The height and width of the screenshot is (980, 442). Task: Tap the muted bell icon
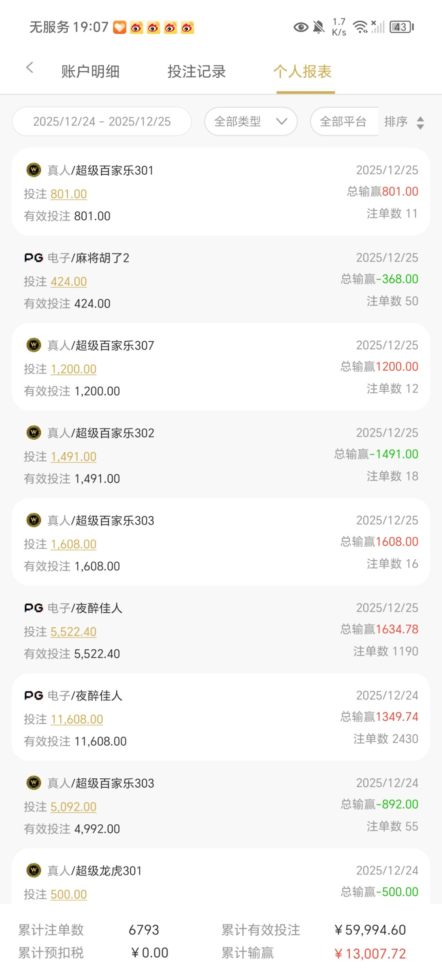[319, 27]
